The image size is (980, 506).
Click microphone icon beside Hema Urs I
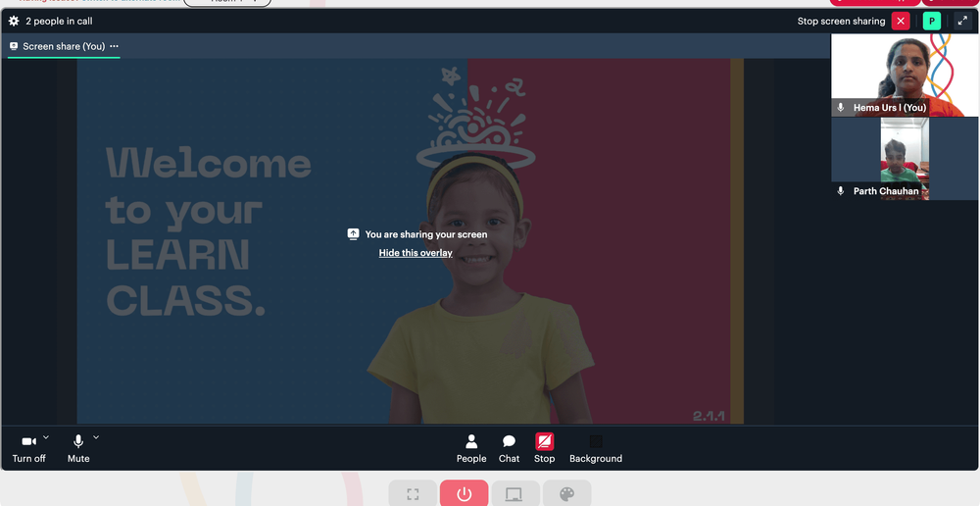pos(841,108)
